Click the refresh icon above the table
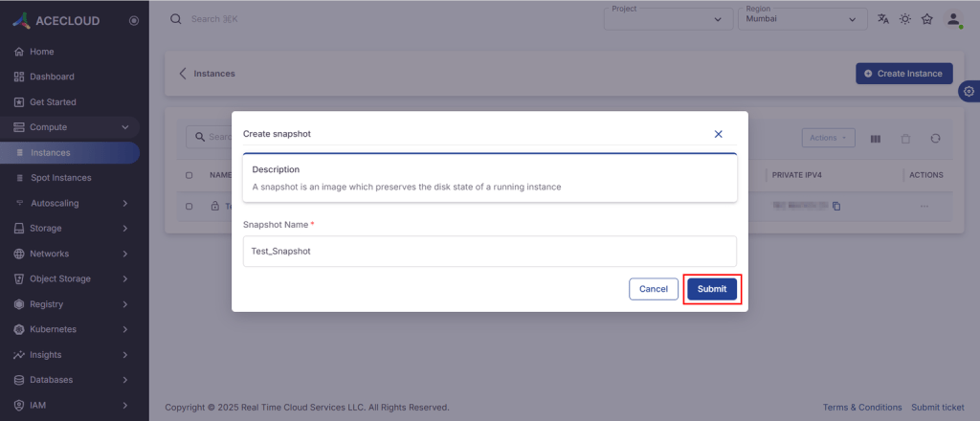This screenshot has height=421, width=980. (x=935, y=139)
